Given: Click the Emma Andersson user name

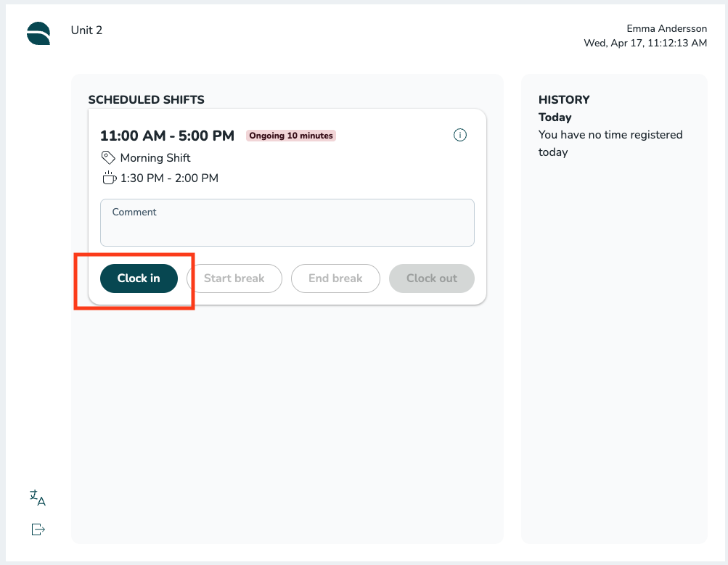Looking at the screenshot, I should point(666,28).
